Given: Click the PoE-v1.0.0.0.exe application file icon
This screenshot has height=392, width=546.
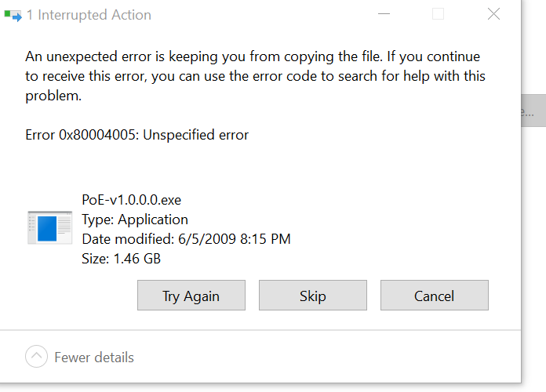Looking at the screenshot, I should point(49,227).
